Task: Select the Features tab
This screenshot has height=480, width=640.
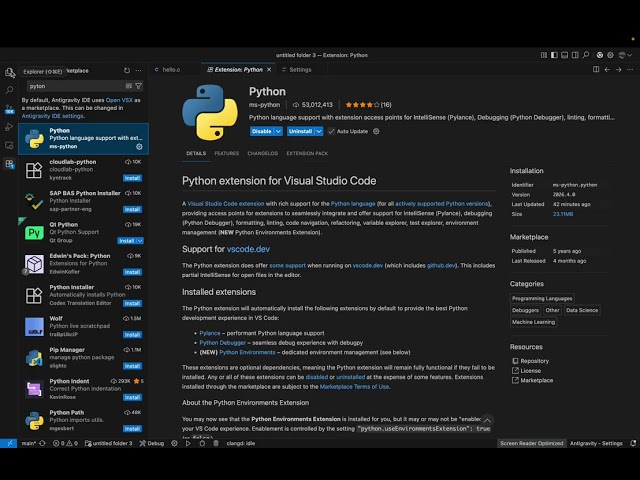Action: pos(227,153)
